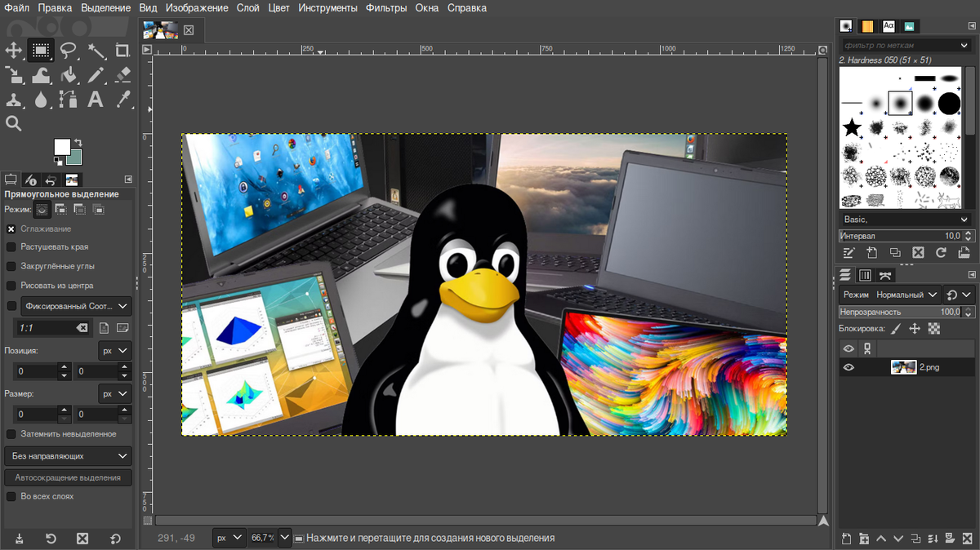Select the Fuzzy Select magic wand tool
The image size is (980, 550).
coord(96,51)
